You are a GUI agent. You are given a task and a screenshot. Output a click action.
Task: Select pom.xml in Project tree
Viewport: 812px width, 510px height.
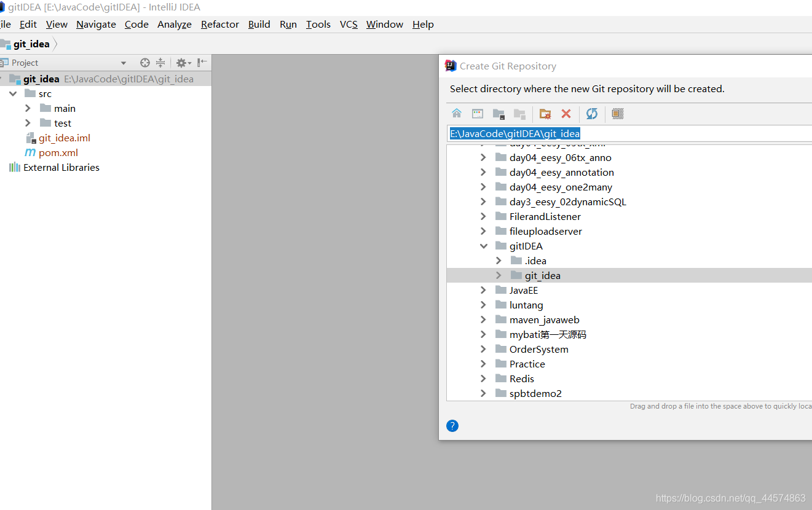(x=58, y=152)
